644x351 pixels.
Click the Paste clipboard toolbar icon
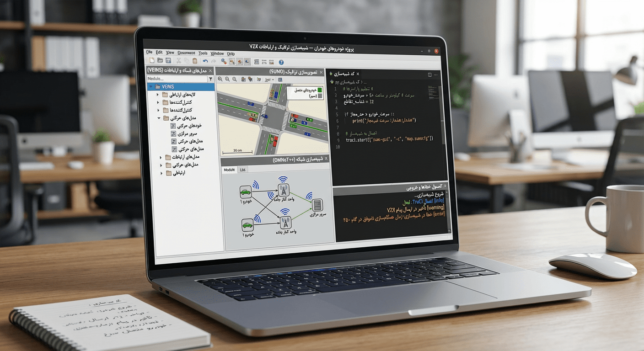(x=195, y=61)
